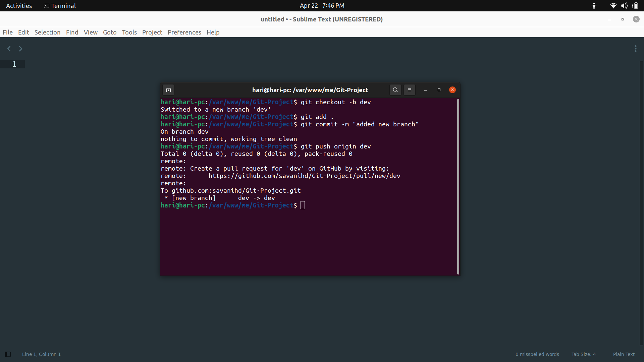Click the WiFi status icon
Viewport: 644px width, 362px height.
click(613, 6)
